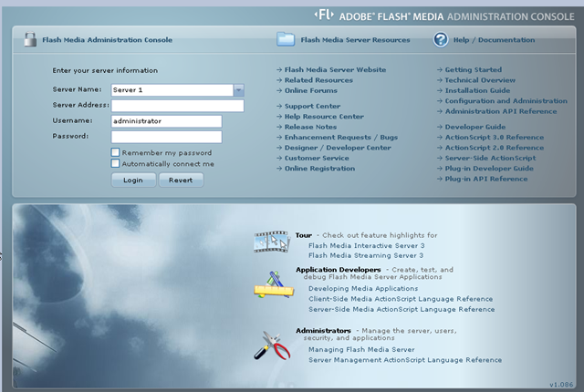Viewport: 584px width, 392px height.
Task: Open Flash Media Streaming Server 3 tour
Action: point(366,255)
